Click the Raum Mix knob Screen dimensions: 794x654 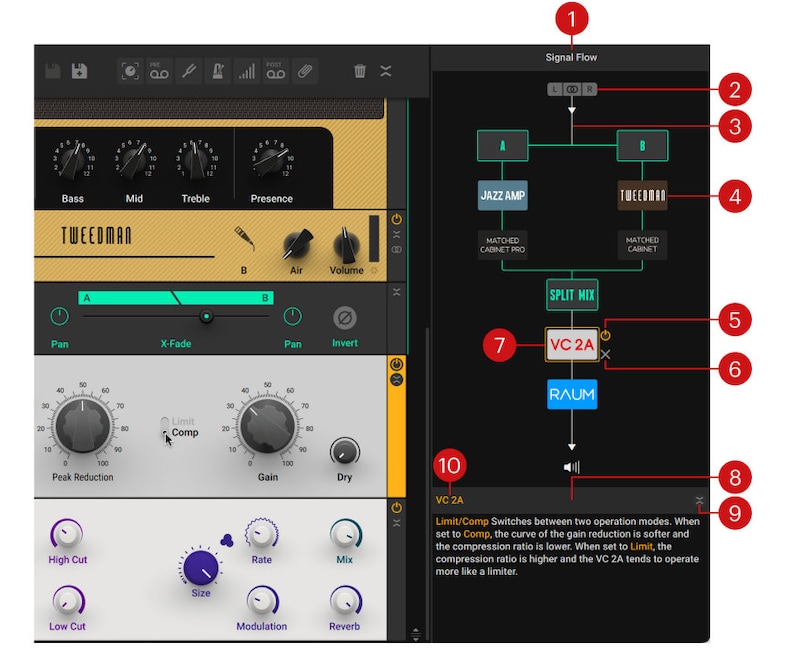344,534
